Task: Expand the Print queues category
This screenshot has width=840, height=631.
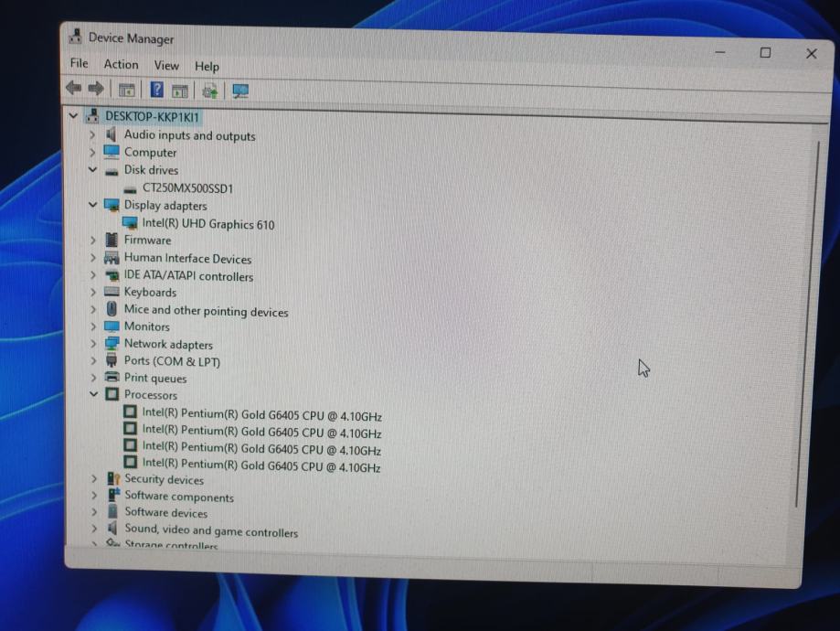Action: pos(94,378)
